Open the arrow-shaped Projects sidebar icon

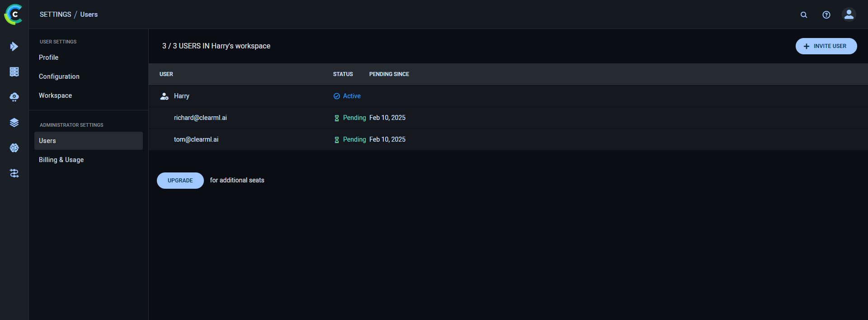(x=14, y=46)
